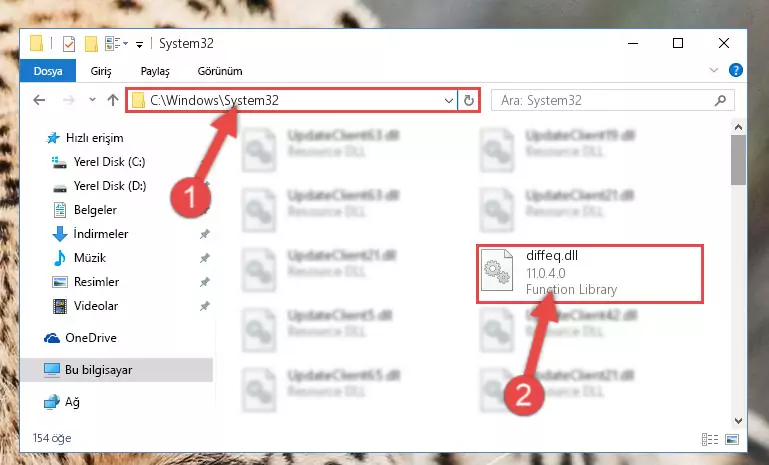Open the recent locations dropdown arrow
Viewport: 769px width, 465px height.
(92, 100)
